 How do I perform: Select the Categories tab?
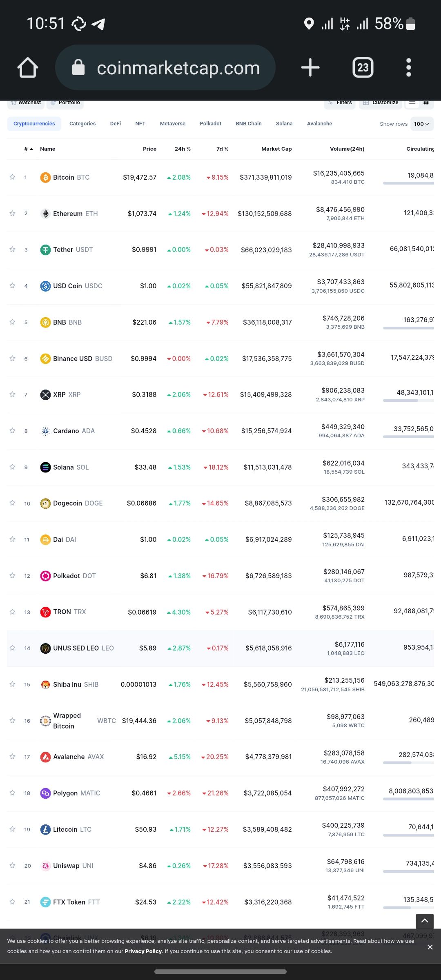click(x=82, y=124)
